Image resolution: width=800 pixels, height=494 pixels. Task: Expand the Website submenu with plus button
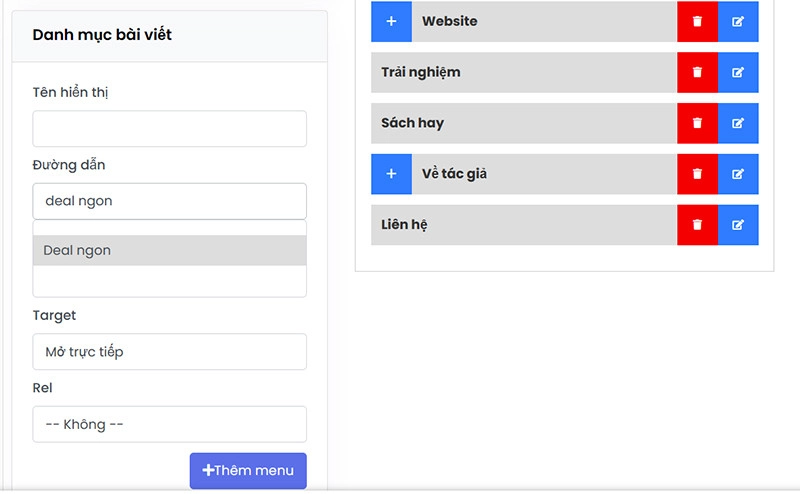(x=391, y=21)
